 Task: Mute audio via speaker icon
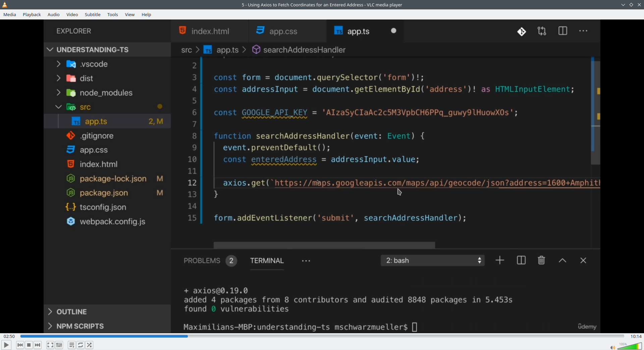click(x=612, y=347)
